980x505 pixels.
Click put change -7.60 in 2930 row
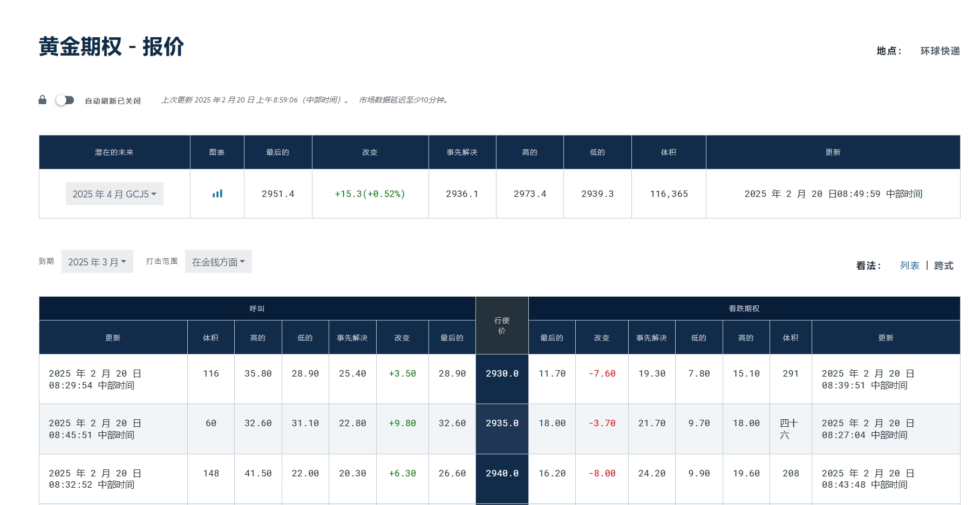pyautogui.click(x=602, y=373)
